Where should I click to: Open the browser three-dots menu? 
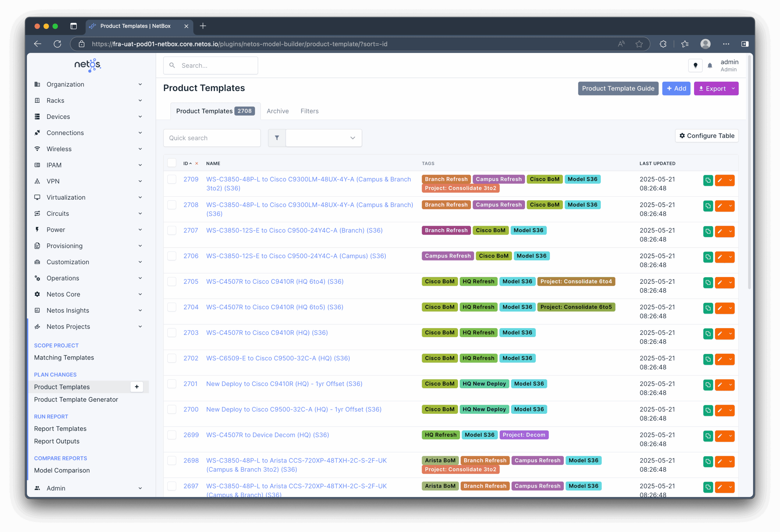(x=726, y=44)
